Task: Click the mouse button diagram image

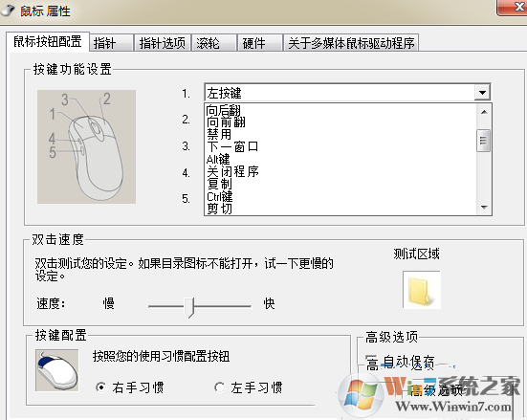Action: click(86, 146)
